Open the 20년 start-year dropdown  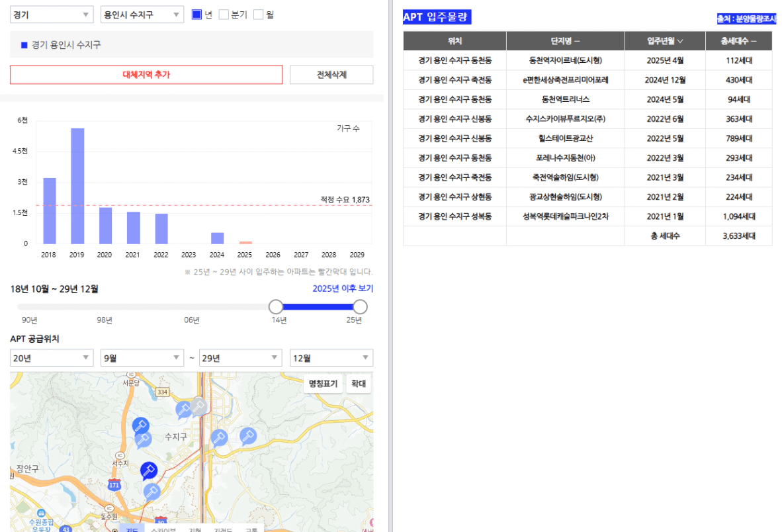pyautogui.click(x=52, y=357)
